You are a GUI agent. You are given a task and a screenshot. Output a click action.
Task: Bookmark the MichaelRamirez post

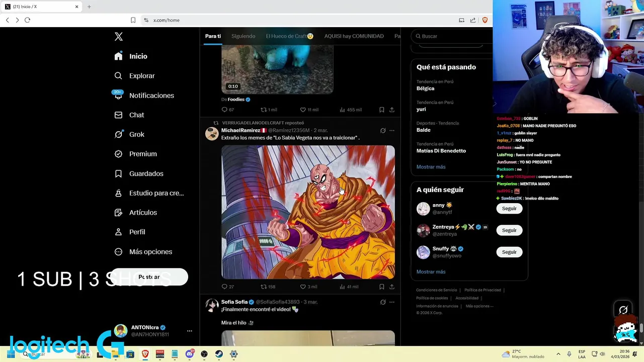pyautogui.click(x=382, y=287)
